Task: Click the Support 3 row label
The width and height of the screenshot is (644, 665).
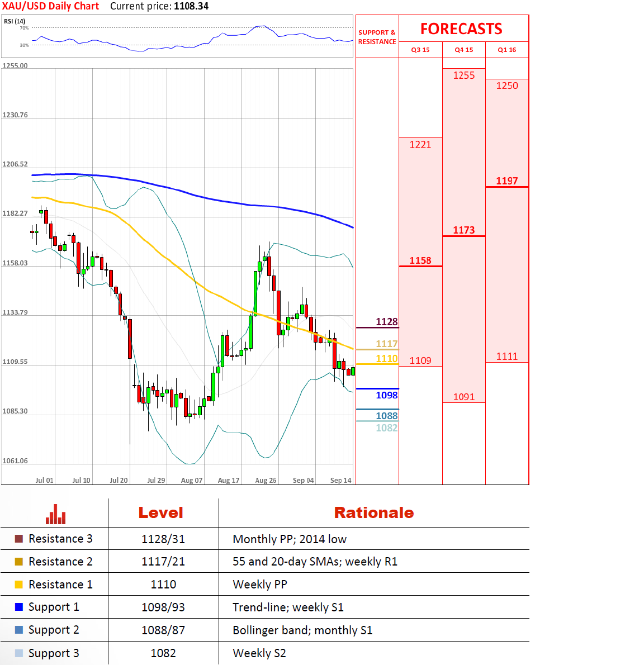Action: 54,654
